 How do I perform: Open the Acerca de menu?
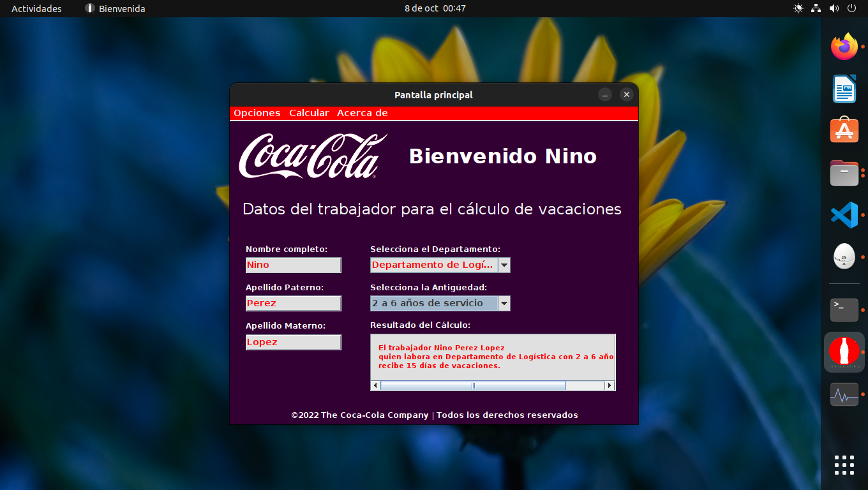363,113
